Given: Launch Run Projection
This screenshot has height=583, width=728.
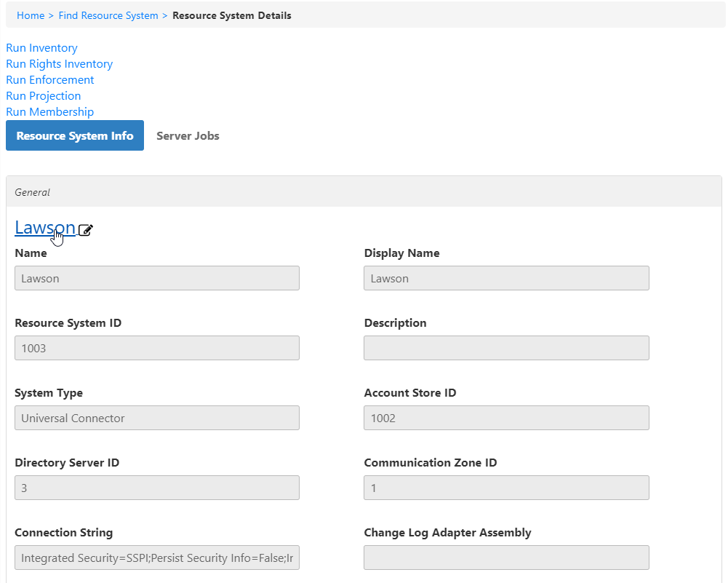Looking at the screenshot, I should [x=44, y=96].
